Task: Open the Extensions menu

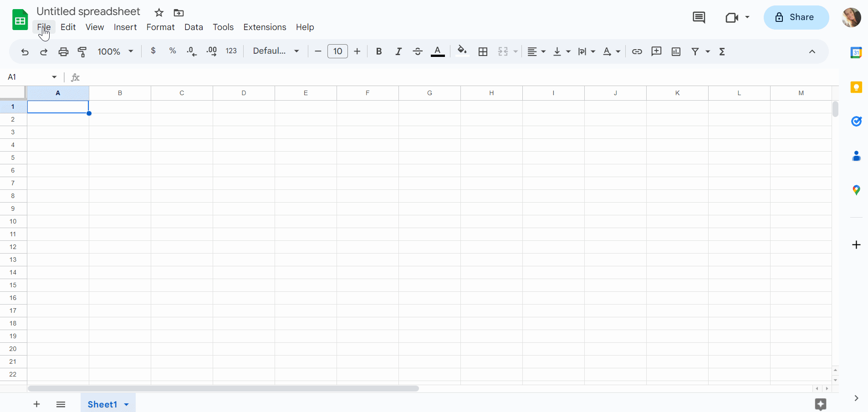Action: tap(265, 27)
